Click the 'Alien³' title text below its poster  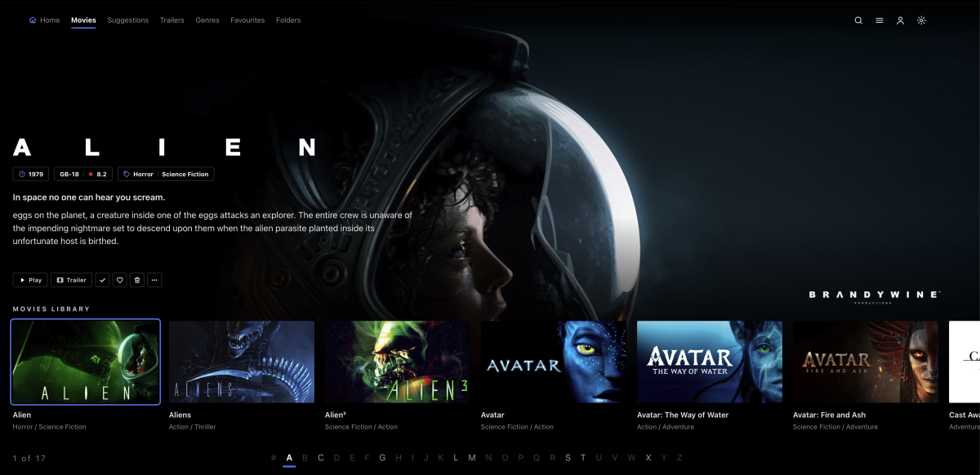click(336, 415)
